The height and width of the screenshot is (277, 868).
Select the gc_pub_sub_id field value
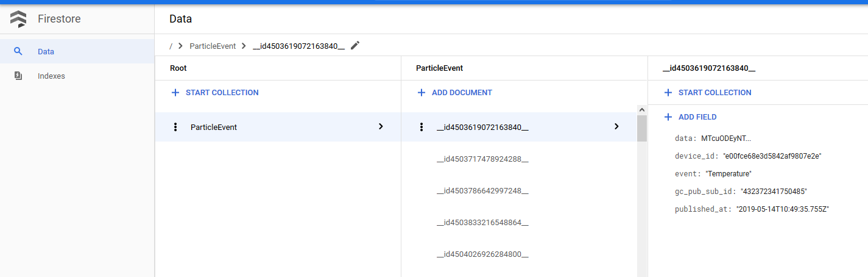(774, 192)
